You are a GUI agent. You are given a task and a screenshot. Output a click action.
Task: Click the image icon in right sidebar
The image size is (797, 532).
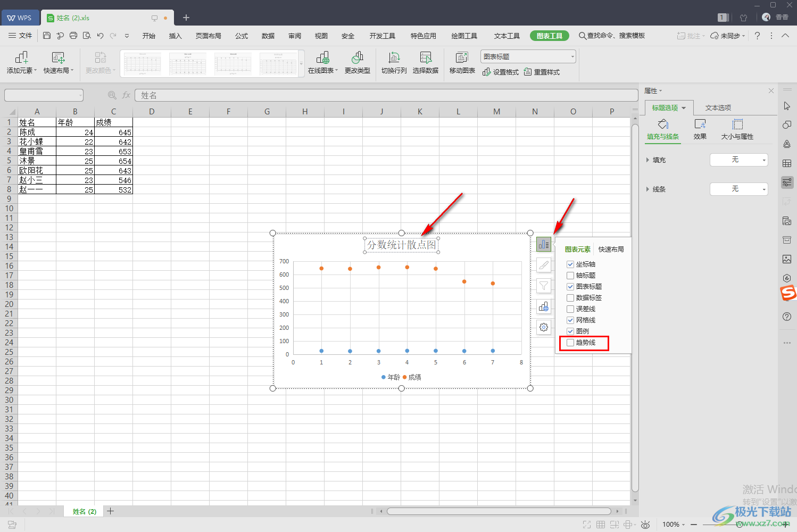point(787,259)
